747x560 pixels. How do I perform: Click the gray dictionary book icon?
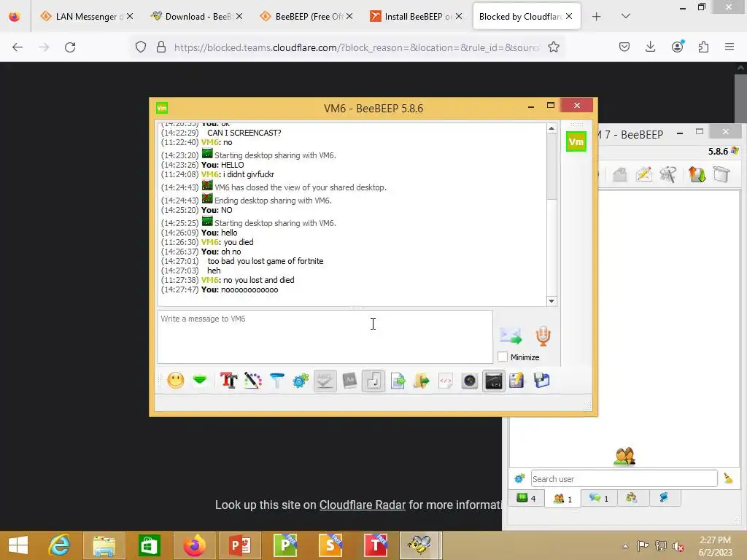click(x=349, y=381)
